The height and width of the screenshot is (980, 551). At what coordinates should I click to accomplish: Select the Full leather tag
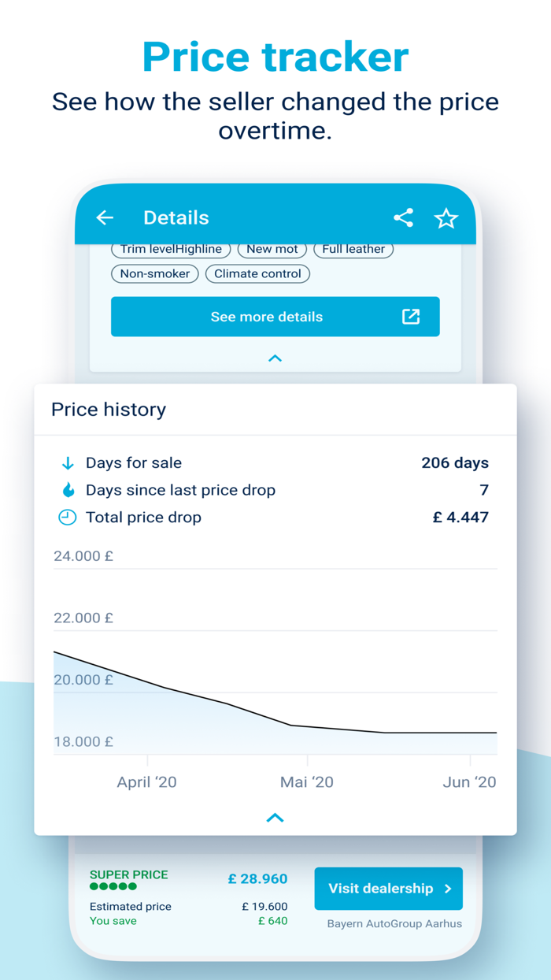353,249
